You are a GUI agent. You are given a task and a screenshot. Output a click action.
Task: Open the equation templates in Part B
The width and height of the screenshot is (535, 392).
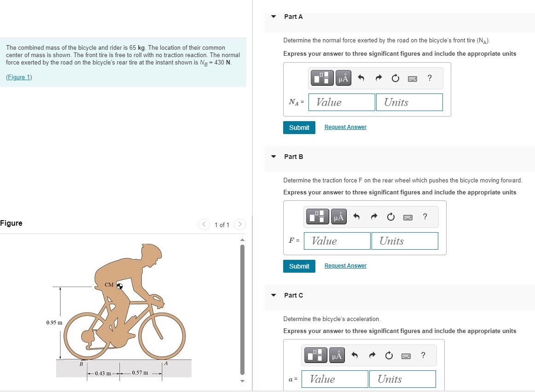(x=317, y=216)
